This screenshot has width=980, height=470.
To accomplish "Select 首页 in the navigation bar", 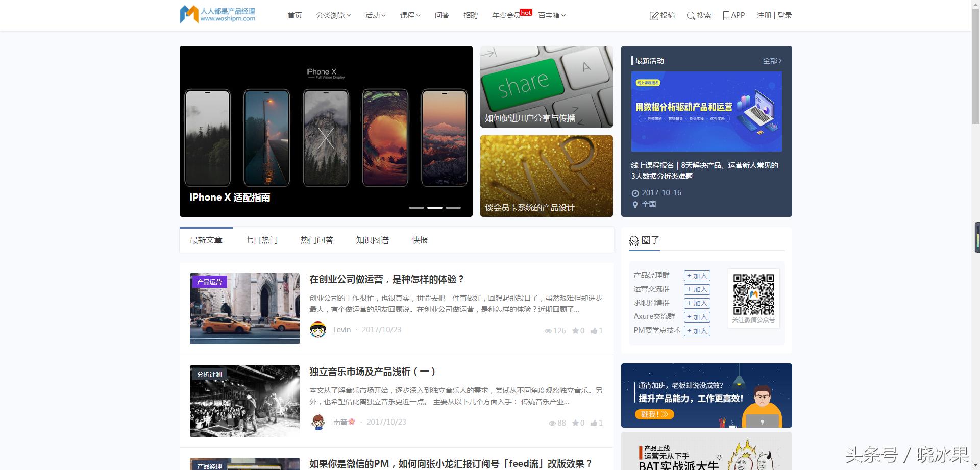I will point(294,15).
